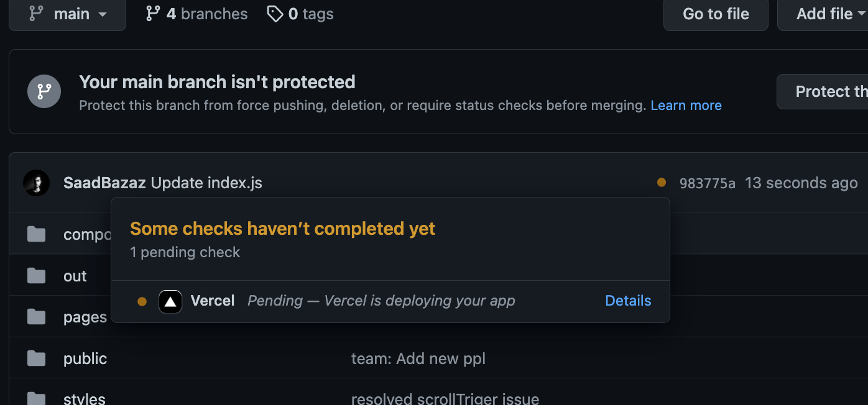The image size is (868, 405).
Task: Open the Vercel deployment Details link
Action: coord(628,301)
